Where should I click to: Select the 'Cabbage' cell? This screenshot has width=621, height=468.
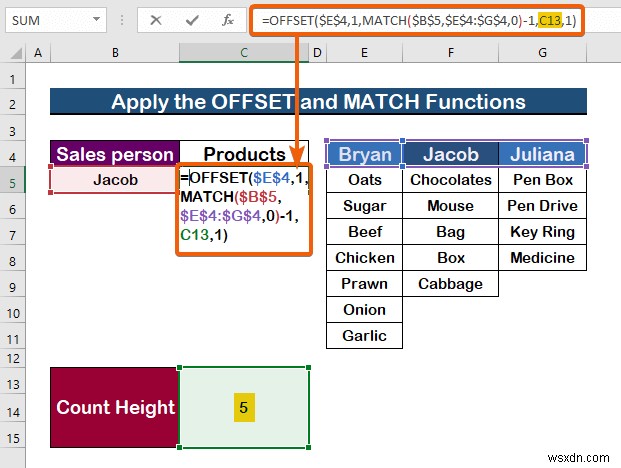pyautogui.click(x=450, y=284)
